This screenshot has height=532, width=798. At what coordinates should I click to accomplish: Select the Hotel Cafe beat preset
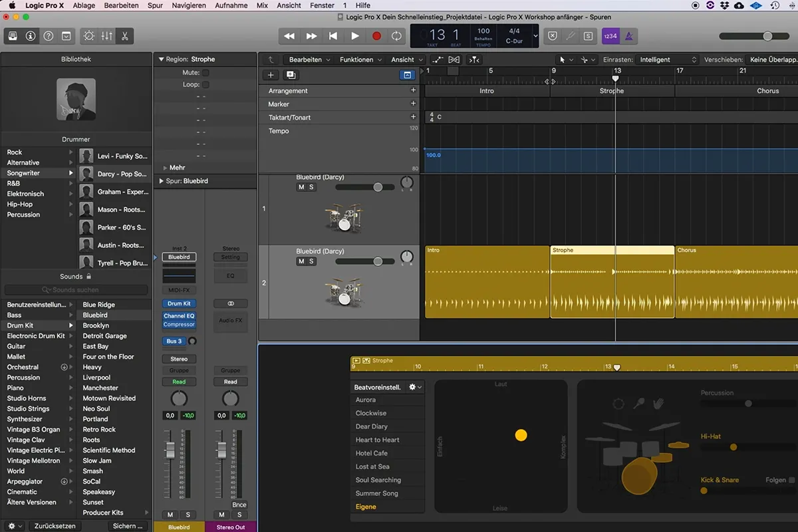click(372, 454)
